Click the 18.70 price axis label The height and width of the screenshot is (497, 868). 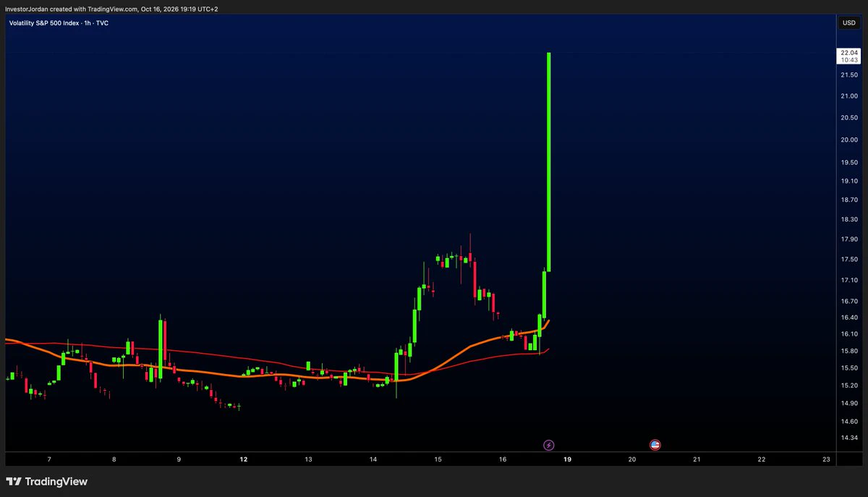[x=849, y=200]
